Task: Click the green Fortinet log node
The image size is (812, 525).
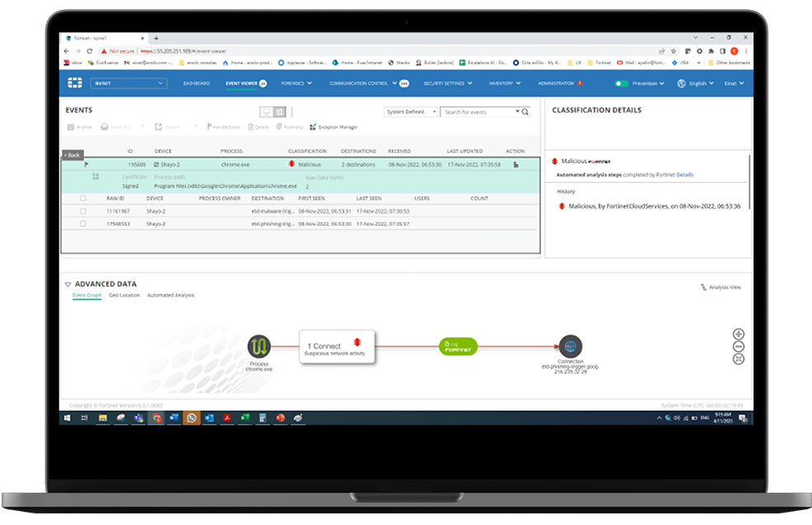Action: click(458, 347)
